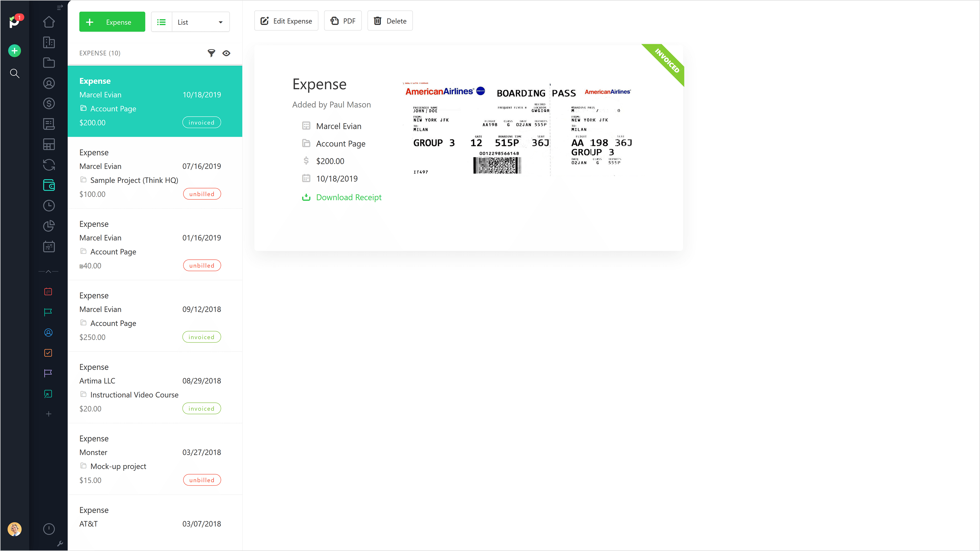Click the filter funnel icon
The image size is (980, 551).
(211, 53)
